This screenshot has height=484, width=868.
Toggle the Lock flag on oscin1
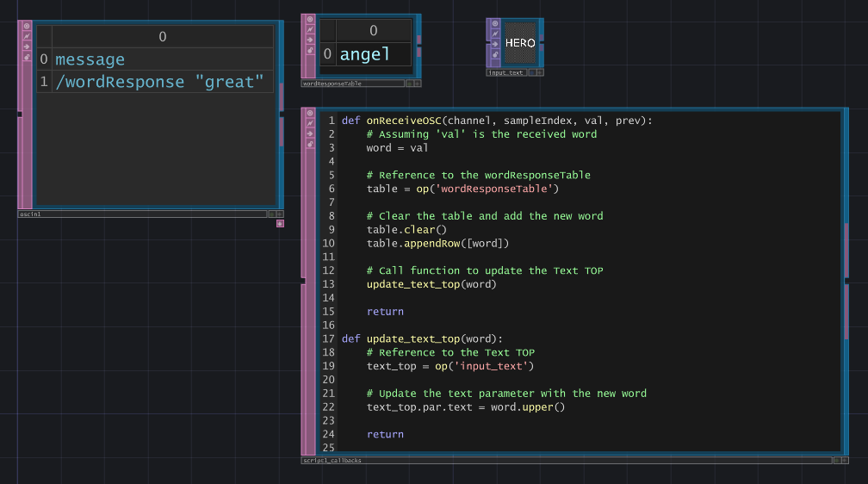click(26, 57)
